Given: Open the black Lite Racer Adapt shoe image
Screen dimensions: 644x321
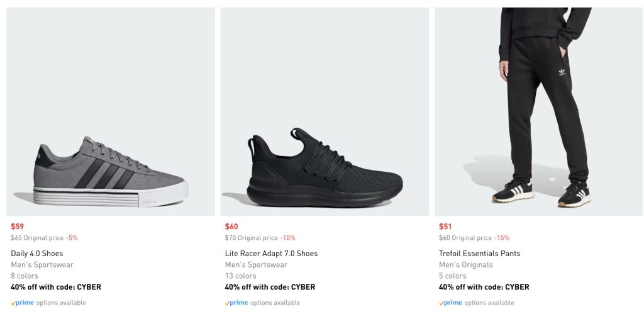Looking at the screenshot, I should [325, 112].
